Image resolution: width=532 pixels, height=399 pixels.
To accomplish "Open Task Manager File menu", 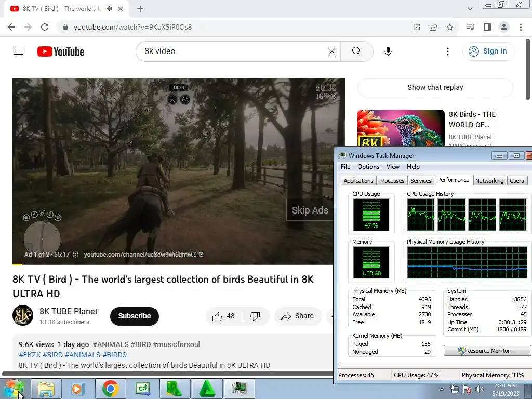I will 345,167.
